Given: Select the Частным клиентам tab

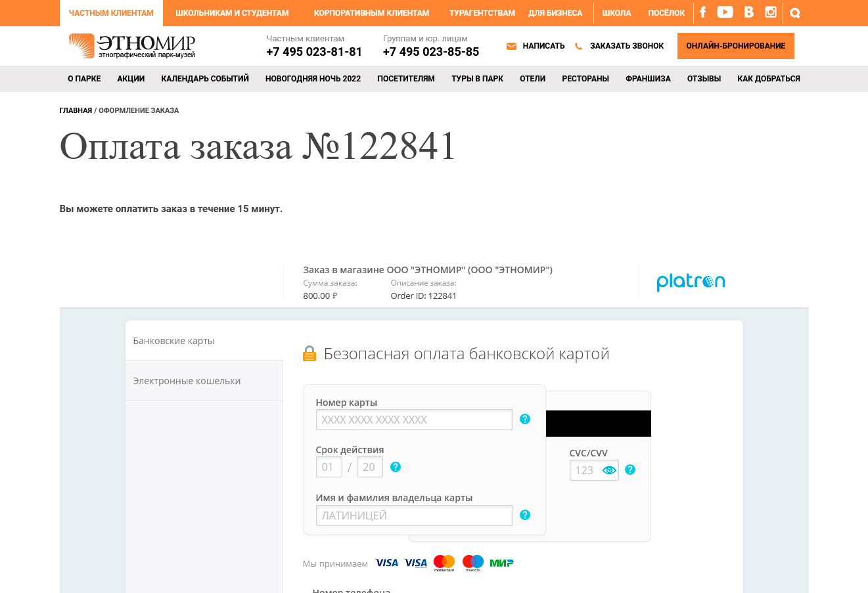Looking at the screenshot, I should [111, 13].
